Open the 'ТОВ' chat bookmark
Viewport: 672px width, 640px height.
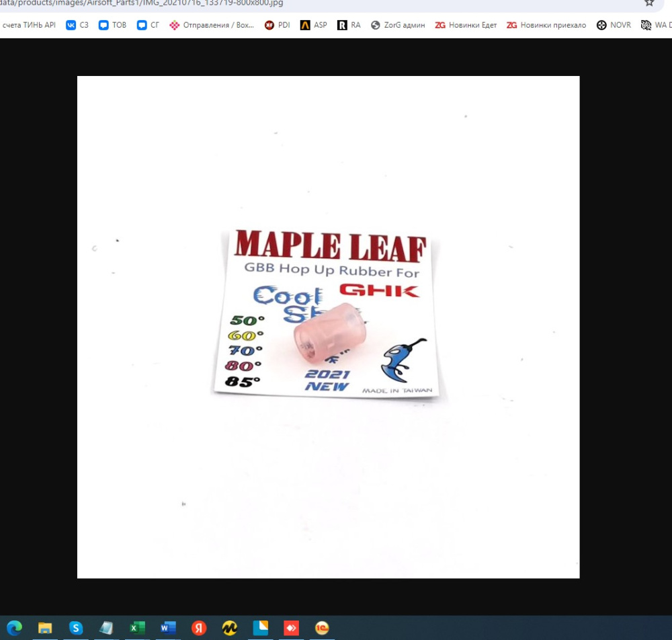[x=112, y=25]
